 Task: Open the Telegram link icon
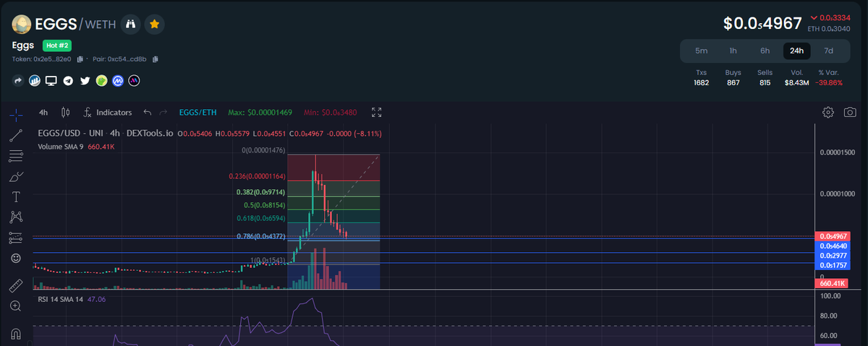[x=68, y=81]
